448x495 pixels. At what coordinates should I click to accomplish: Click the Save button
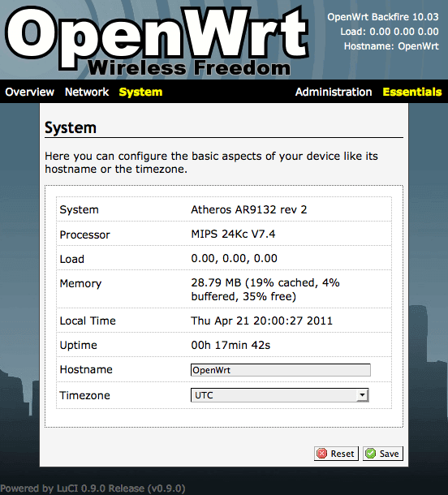(x=382, y=454)
